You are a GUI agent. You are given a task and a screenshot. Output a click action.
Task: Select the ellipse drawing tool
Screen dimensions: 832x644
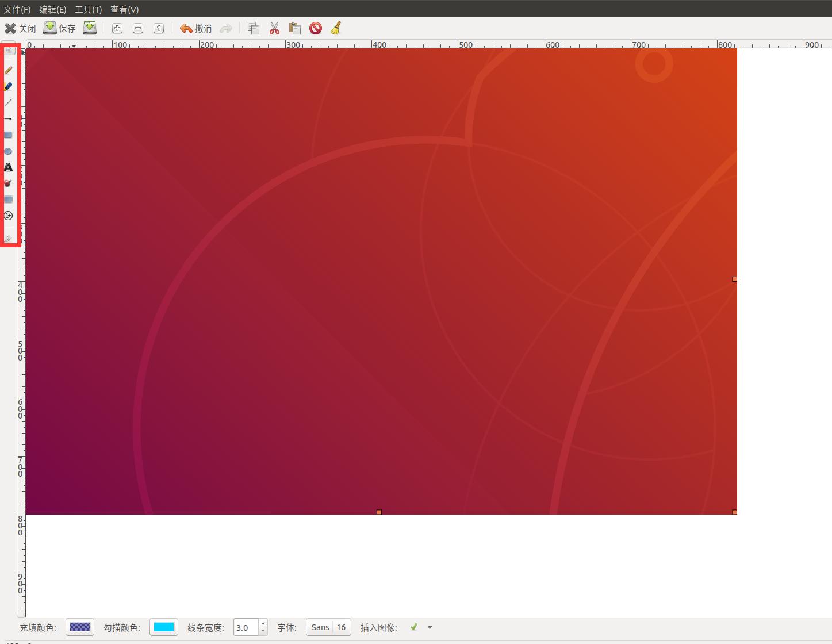(x=9, y=151)
